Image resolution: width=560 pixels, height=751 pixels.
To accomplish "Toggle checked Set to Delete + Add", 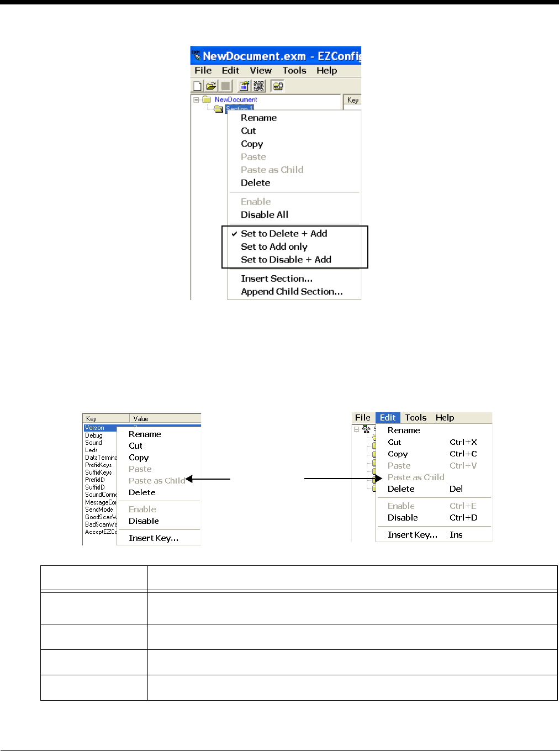I will pyautogui.click(x=294, y=234).
